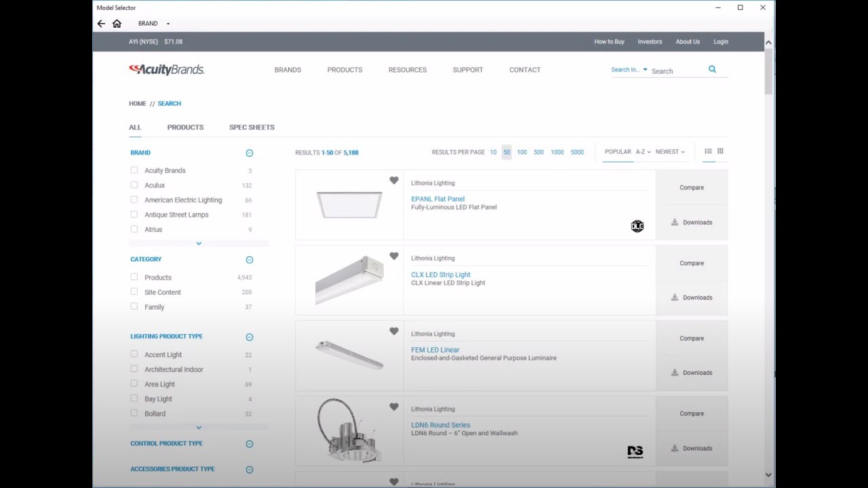Click the DS badge on LDN6 Round Series
Viewport: 868px width, 488px height.
pos(635,452)
